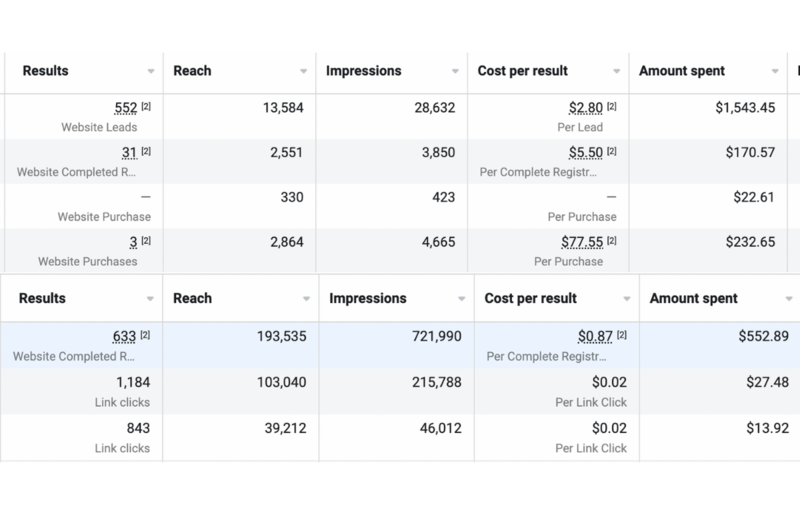This screenshot has width=800, height=525.
Task: Click footnote marker beside 3 Website Purchases
Action: coord(146,240)
